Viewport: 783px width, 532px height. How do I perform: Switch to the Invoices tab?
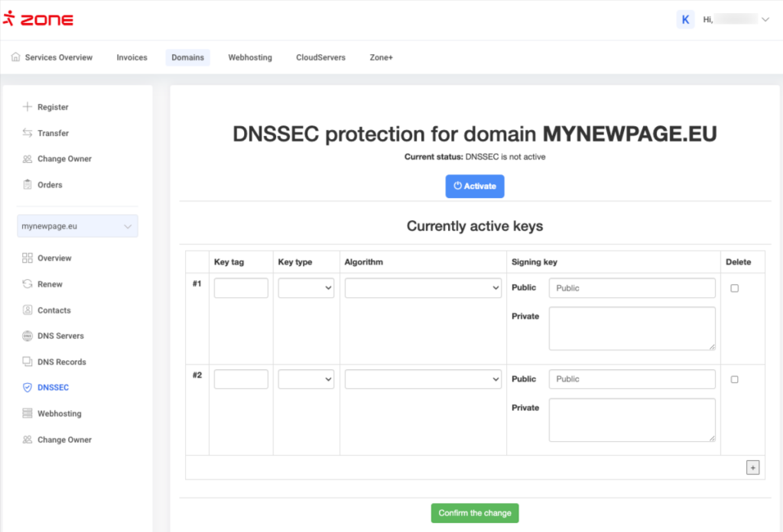coord(132,57)
